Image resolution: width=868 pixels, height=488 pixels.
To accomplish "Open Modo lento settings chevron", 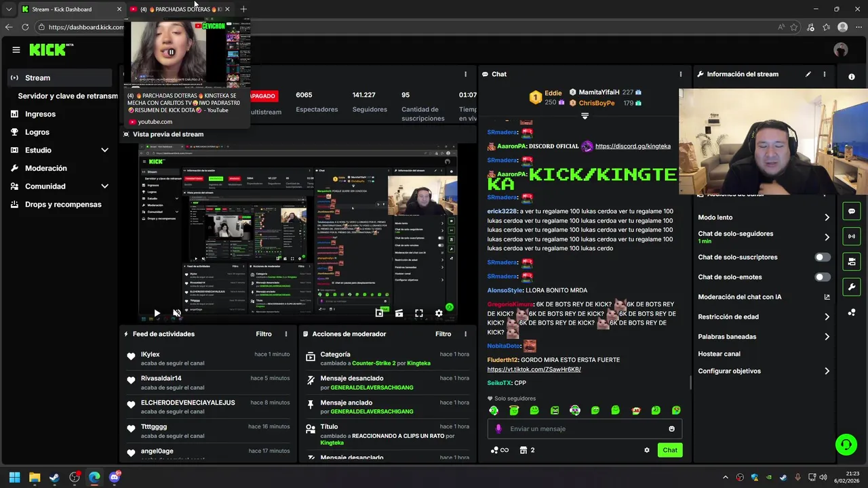I will 827,218.
